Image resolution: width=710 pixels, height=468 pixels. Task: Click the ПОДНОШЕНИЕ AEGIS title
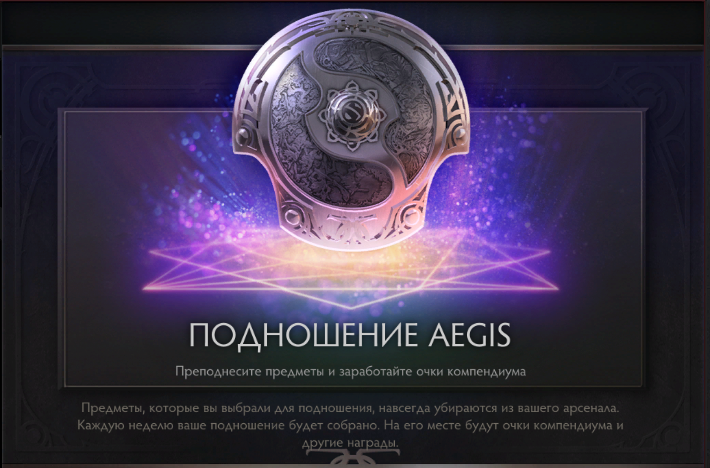350,335
